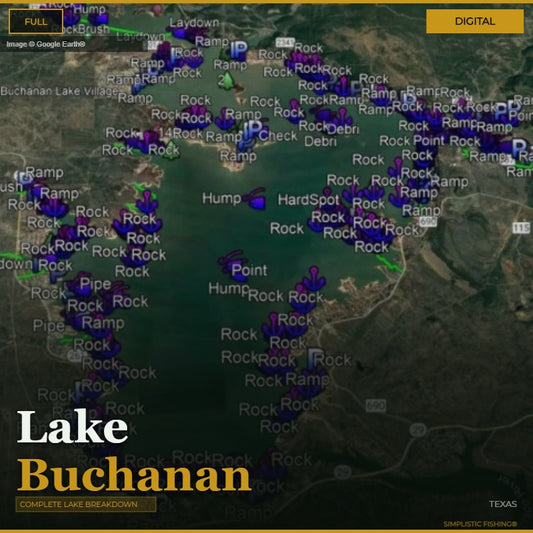Select the blue P icon left of 2341 shield
This screenshot has width=533, height=533.
[239, 50]
